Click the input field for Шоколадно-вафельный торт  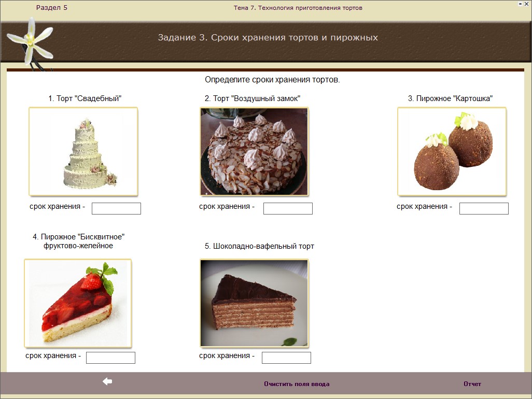coord(286,358)
